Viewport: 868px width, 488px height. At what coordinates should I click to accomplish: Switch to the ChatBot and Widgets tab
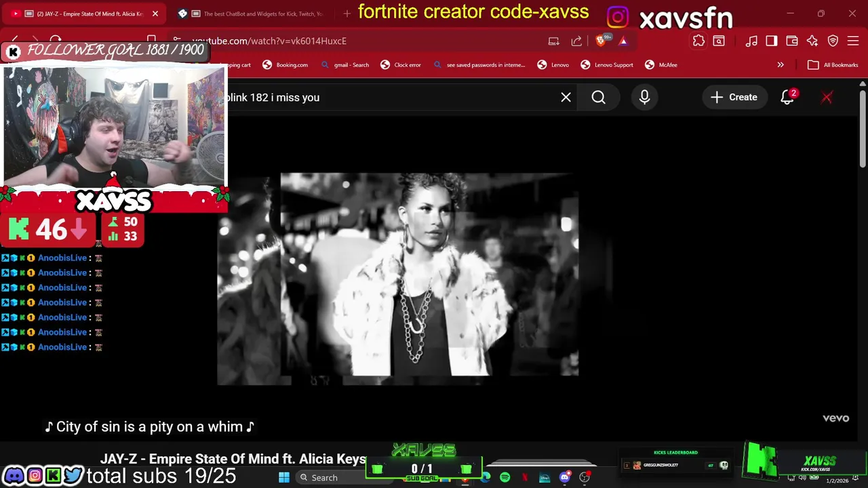(252, 14)
